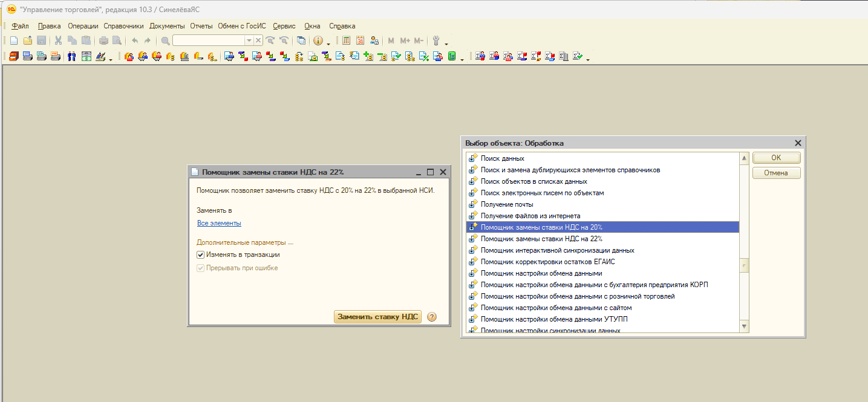Toggle the "Прерывать при ошибке" checkbox

pos(201,268)
